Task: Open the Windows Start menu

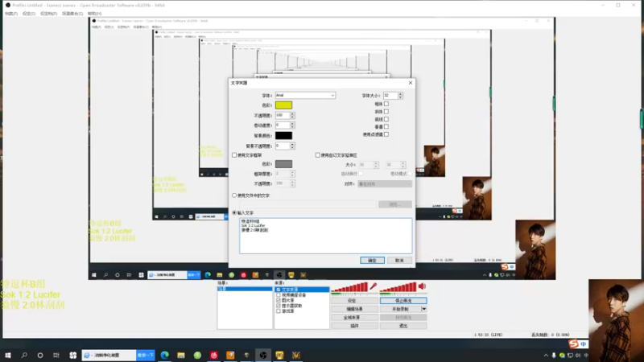Action: (x=8, y=355)
